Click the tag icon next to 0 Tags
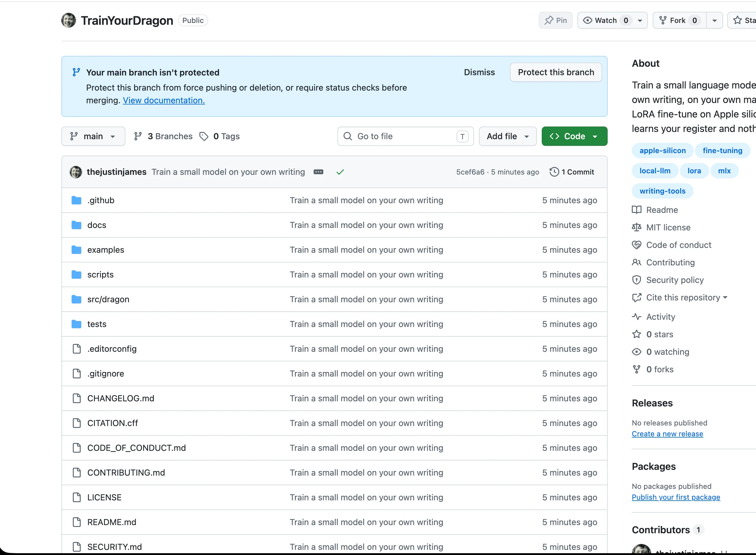This screenshot has height=555, width=756. tap(204, 136)
